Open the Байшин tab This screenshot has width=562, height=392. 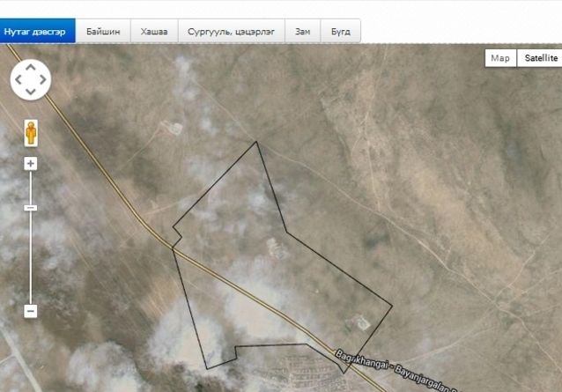pos(103,31)
